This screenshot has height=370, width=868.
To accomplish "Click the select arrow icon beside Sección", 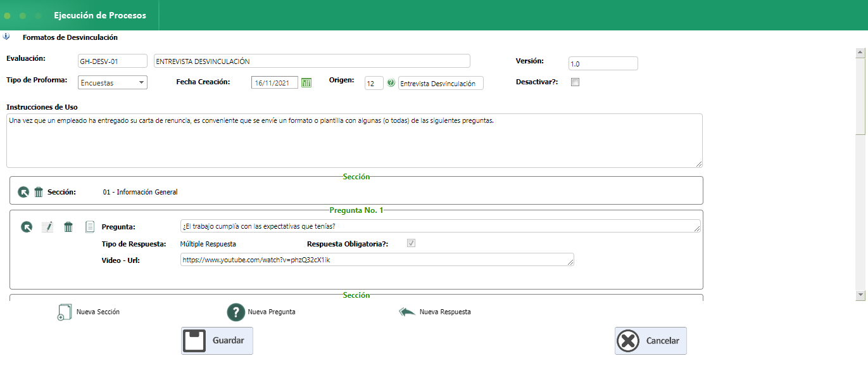I will click(x=23, y=192).
